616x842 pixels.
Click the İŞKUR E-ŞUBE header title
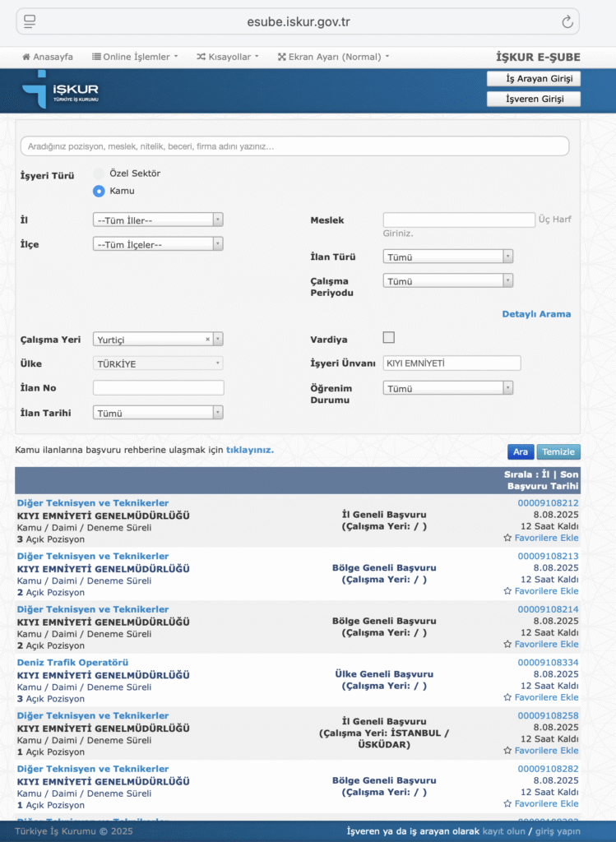[538, 57]
